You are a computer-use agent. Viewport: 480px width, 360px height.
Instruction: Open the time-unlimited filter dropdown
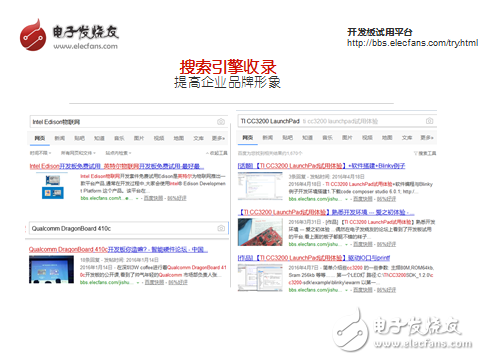(x=41, y=153)
